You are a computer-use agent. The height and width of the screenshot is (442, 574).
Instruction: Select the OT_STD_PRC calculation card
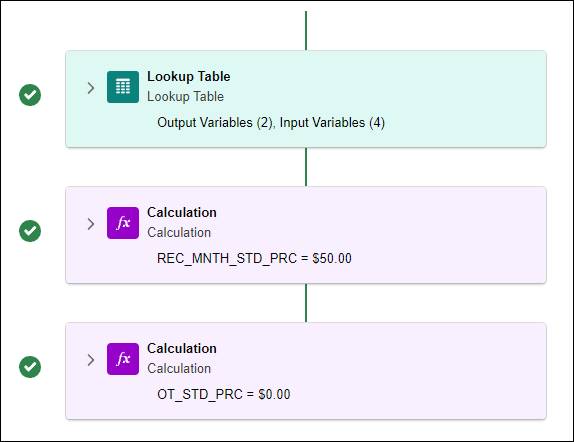coord(306,371)
